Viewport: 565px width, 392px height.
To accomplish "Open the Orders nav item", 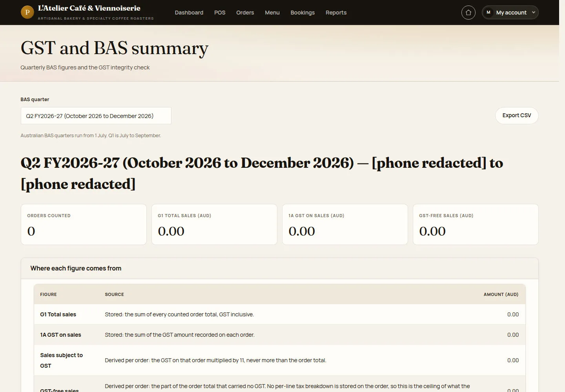I will (x=245, y=13).
